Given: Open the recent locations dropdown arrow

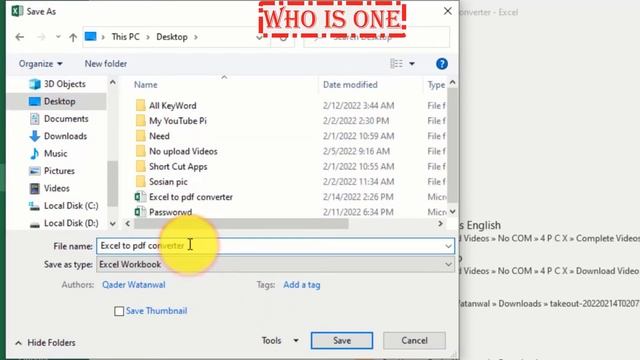Looking at the screenshot, I should (58, 37).
